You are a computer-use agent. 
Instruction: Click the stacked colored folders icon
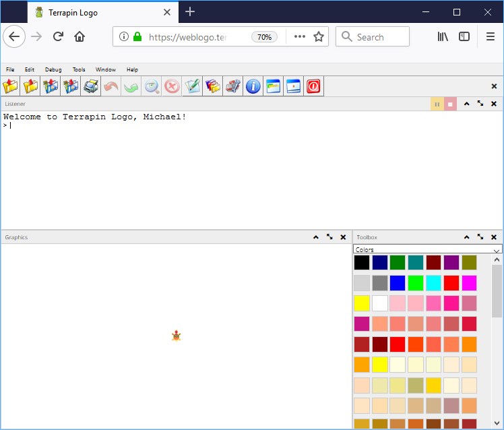coord(212,86)
